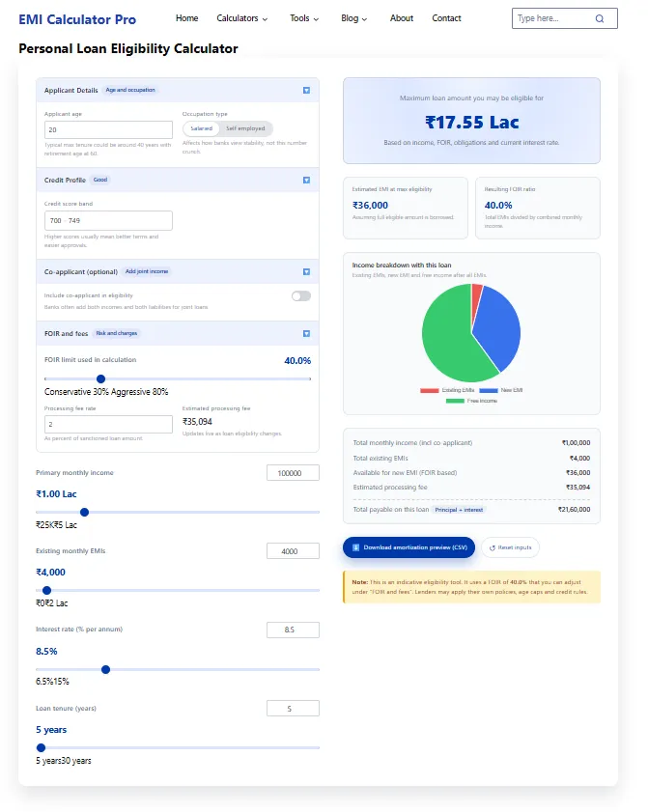This screenshot has width=648, height=812.
Task: Click the Existing monthly EMIs number box
Action: pos(293,551)
